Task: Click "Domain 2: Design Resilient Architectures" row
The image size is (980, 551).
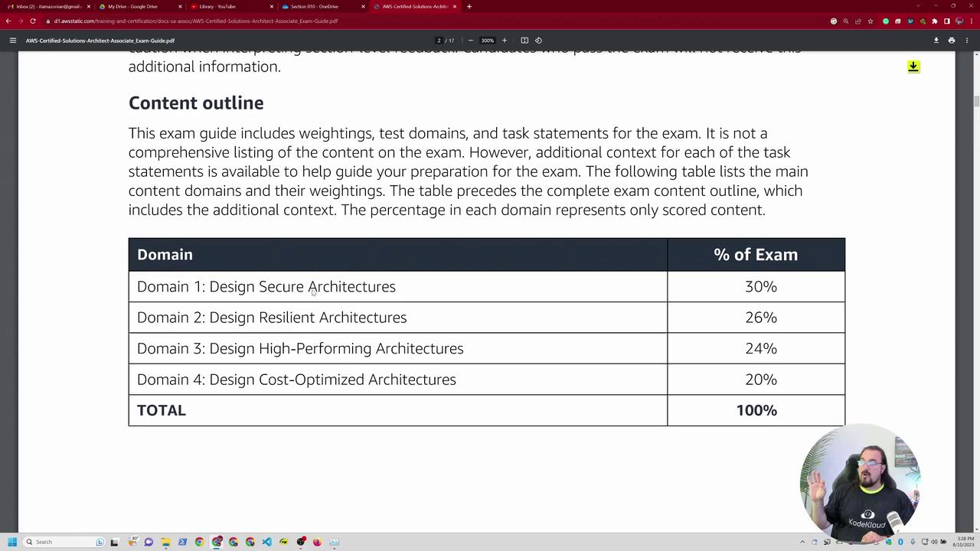Action: click(x=397, y=318)
